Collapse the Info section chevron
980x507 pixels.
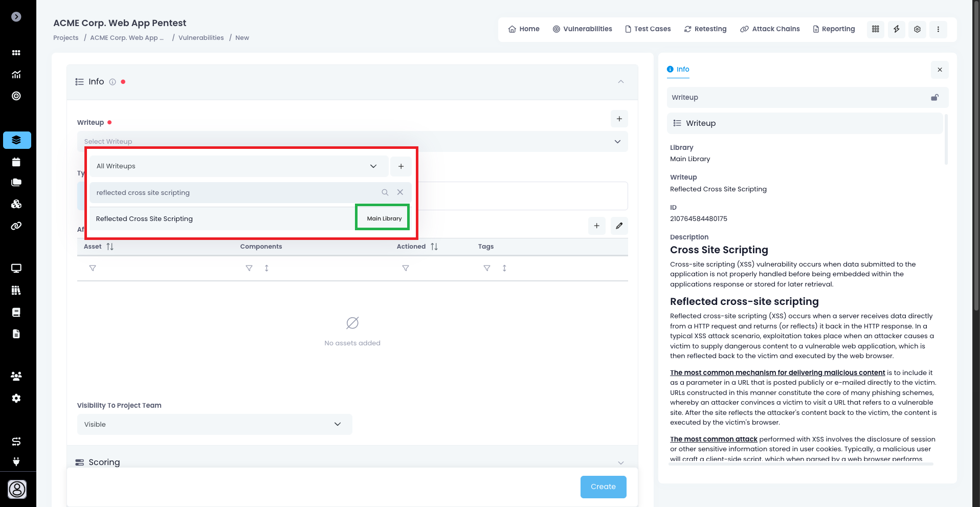pos(620,82)
